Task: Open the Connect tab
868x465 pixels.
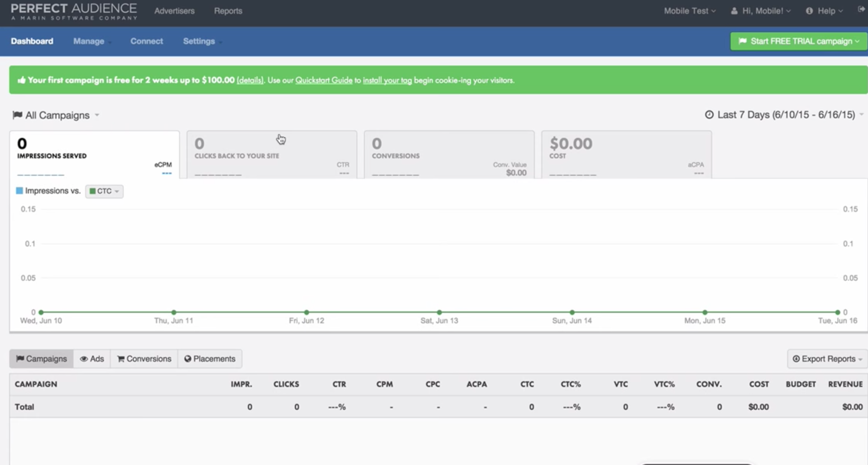Action: [146, 41]
